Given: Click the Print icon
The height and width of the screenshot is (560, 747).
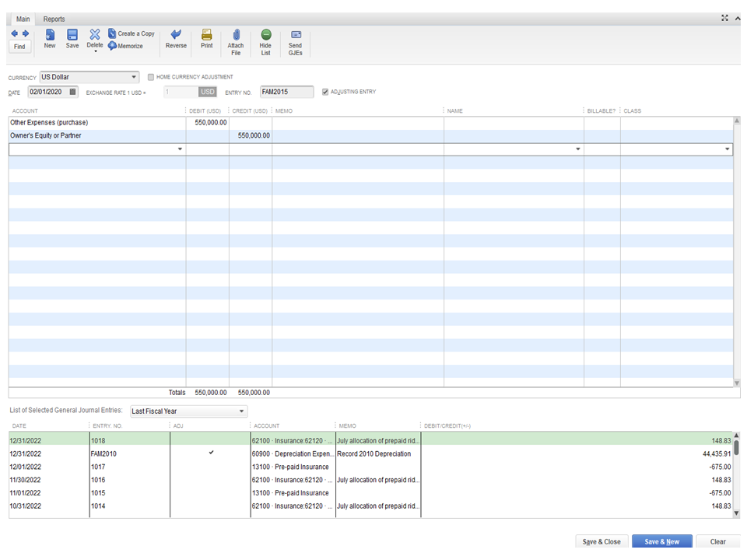Looking at the screenshot, I should click(x=206, y=35).
